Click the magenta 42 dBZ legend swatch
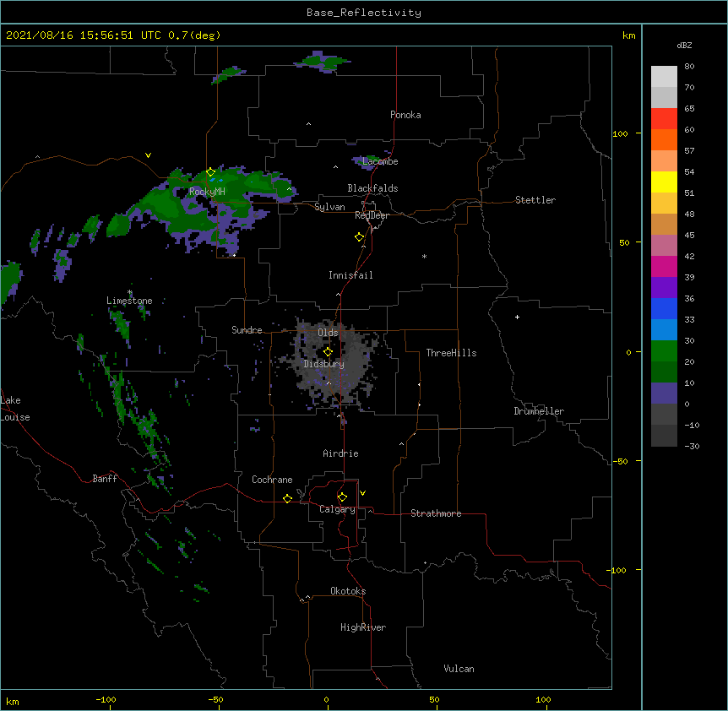 pos(664,266)
